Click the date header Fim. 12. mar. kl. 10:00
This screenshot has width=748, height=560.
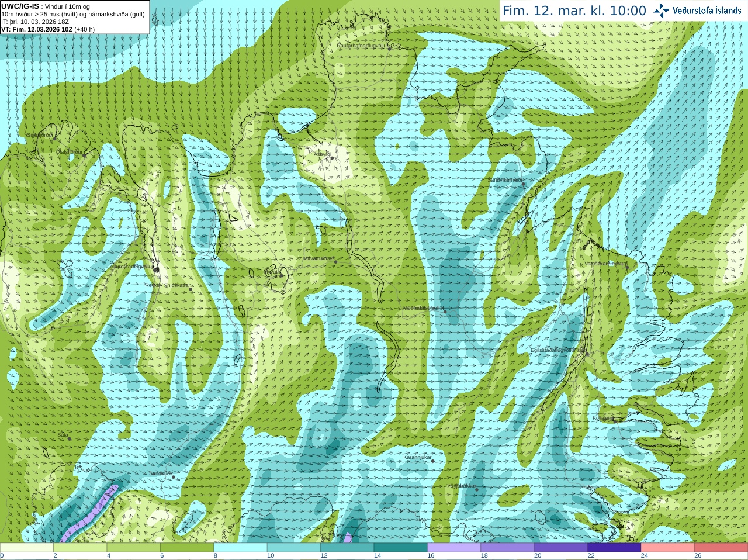tap(574, 11)
